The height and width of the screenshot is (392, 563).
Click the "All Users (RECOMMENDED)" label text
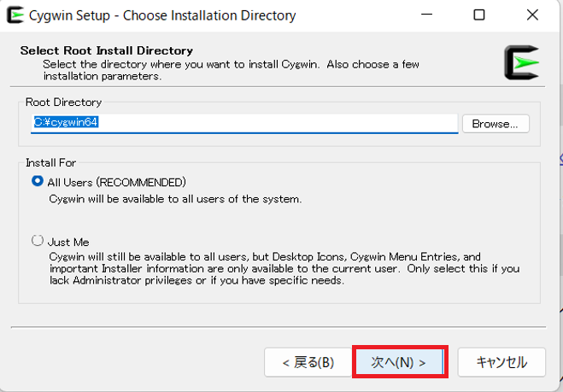point(117,183)
